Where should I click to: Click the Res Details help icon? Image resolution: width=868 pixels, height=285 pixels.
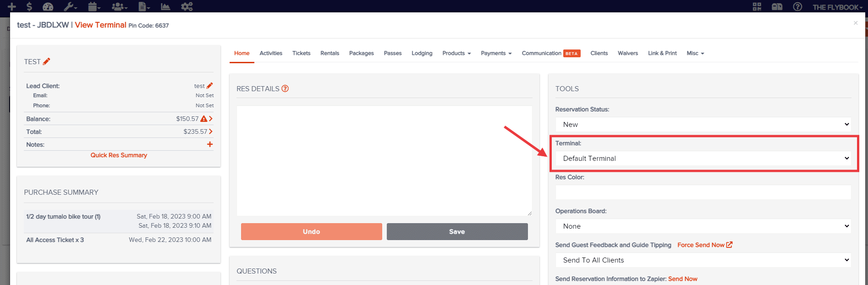coord(285,88)
